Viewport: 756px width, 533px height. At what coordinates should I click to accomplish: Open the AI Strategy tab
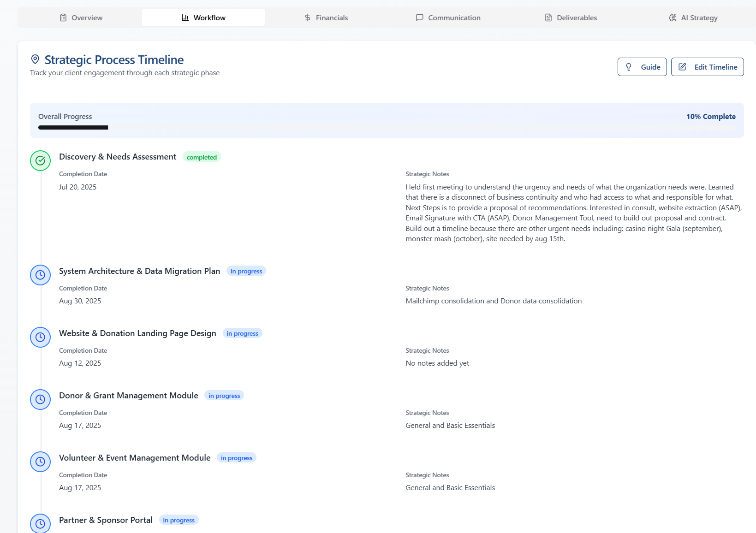[693, 18]
